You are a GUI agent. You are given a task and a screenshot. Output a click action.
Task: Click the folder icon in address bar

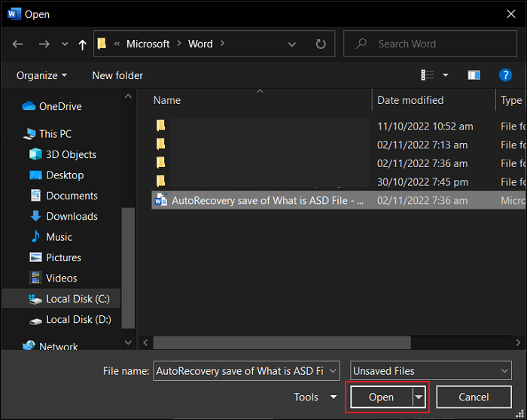click(102, 44)
